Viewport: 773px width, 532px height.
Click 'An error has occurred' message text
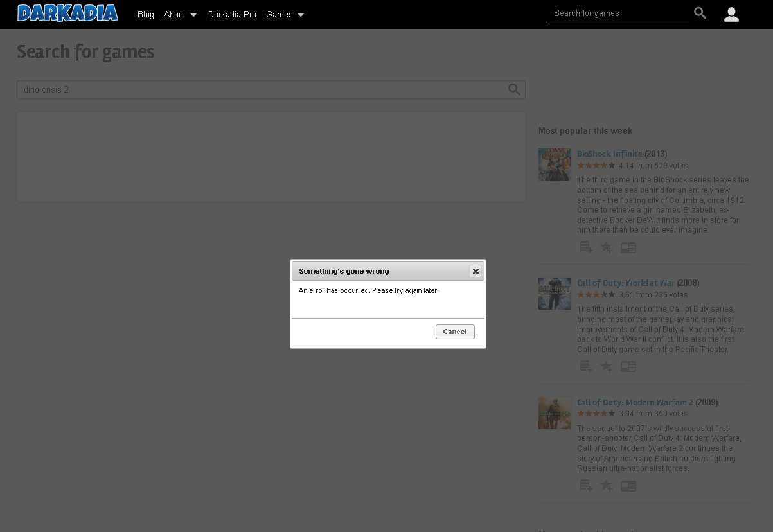[368, 290]
